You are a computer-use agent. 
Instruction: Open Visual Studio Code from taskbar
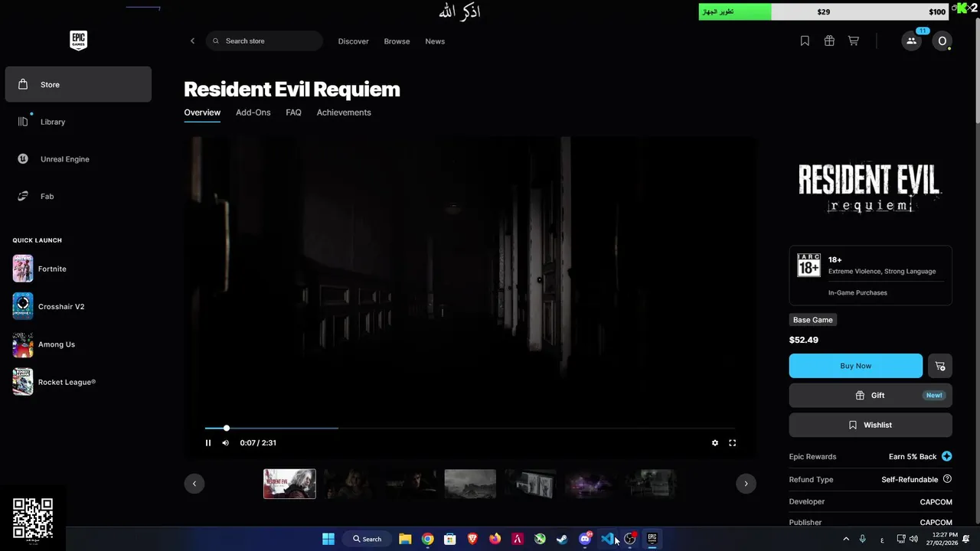(x=607, y=539)
